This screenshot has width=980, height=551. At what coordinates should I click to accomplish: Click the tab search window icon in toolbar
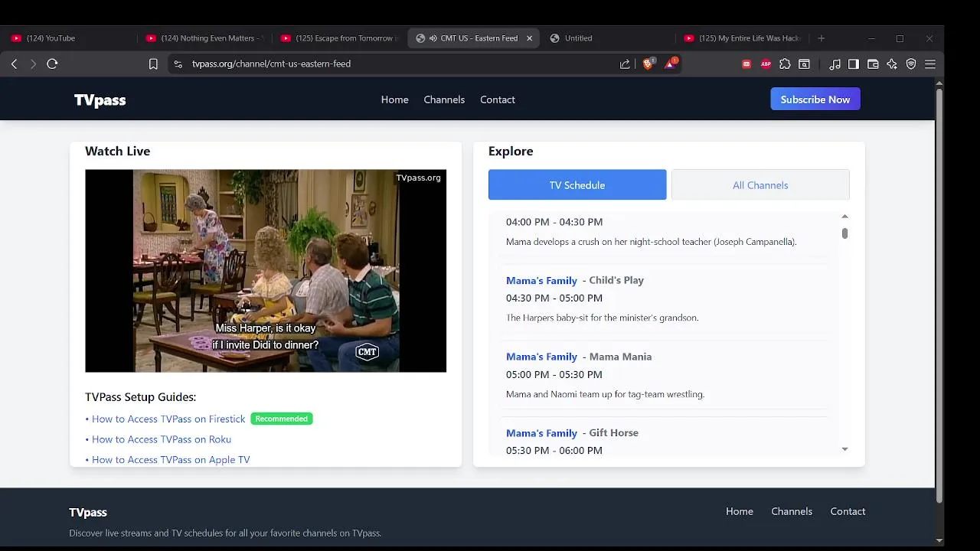[x=804, y=64]
